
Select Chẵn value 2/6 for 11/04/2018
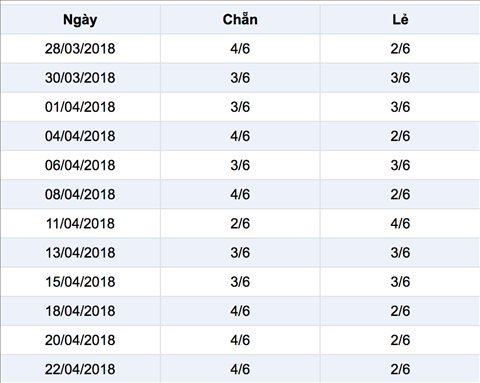[x=240, y=224]
